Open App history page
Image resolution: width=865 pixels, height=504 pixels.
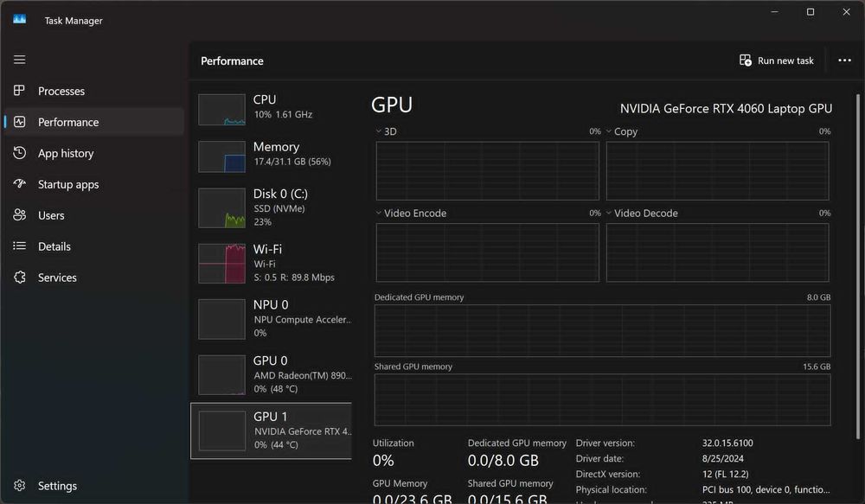[94, 153]
